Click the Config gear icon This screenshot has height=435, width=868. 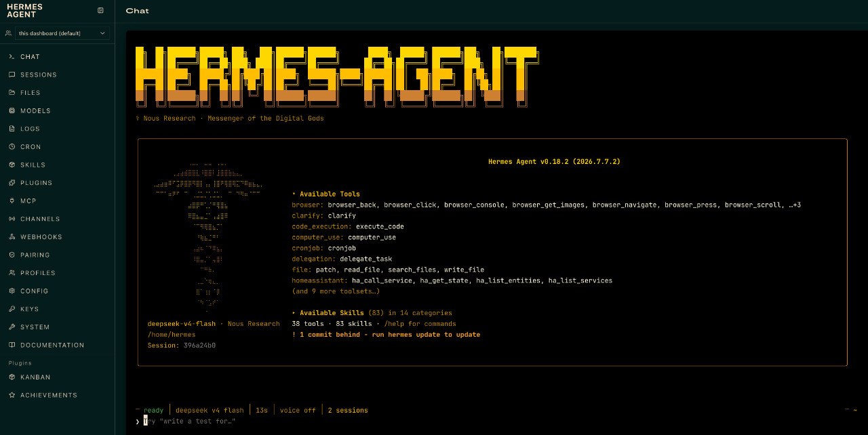(x=12, y=291)
